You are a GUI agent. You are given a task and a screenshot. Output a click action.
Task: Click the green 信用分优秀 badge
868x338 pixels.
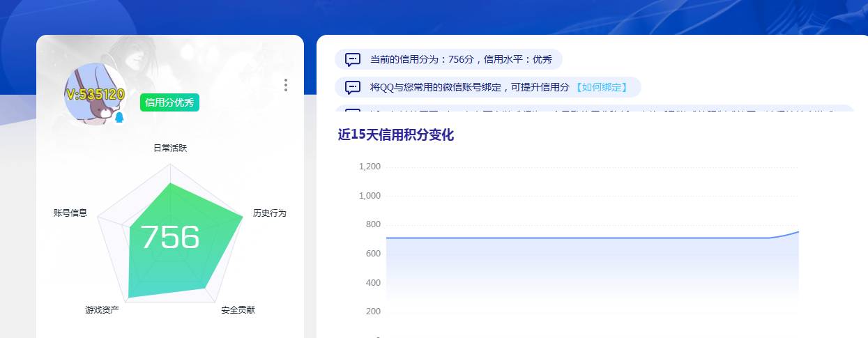point(169,102)
